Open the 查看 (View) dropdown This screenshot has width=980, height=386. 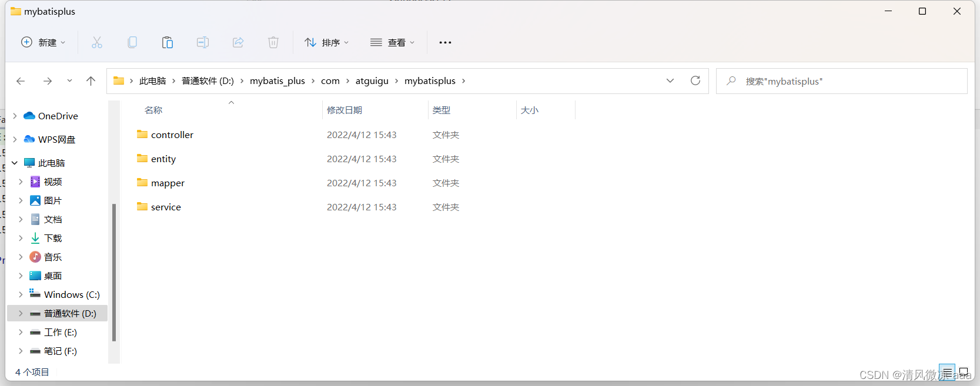[393, 42]
